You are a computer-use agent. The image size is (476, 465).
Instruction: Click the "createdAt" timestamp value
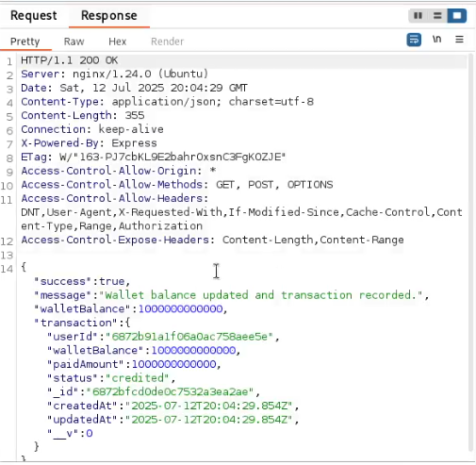coord(209,406)
